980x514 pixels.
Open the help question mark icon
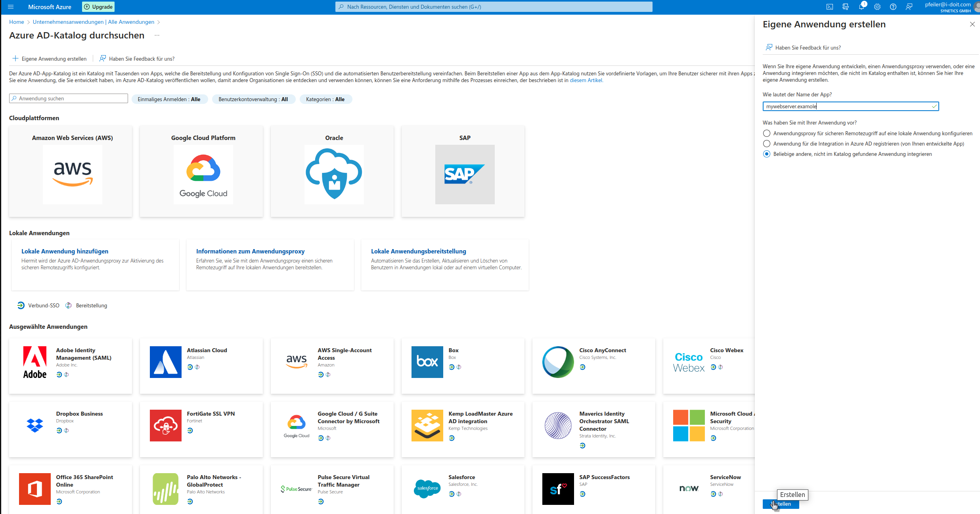click(893, 7)
